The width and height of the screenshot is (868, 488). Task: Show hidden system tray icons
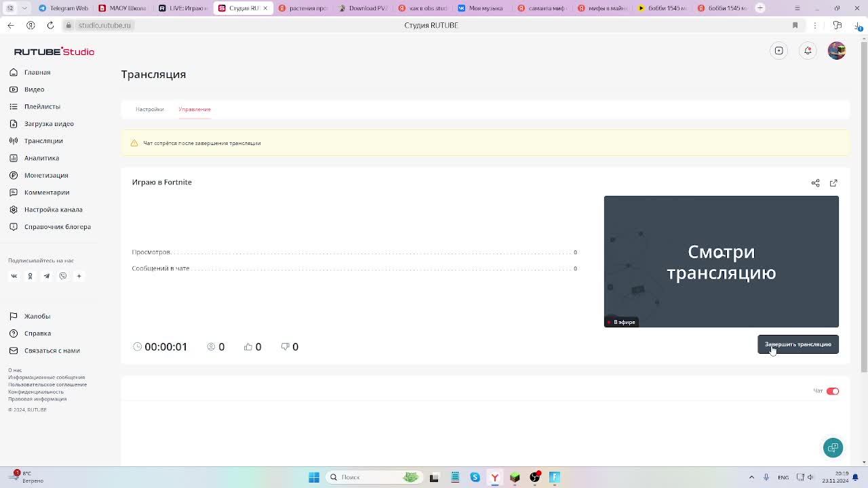[x=751, y=477]
